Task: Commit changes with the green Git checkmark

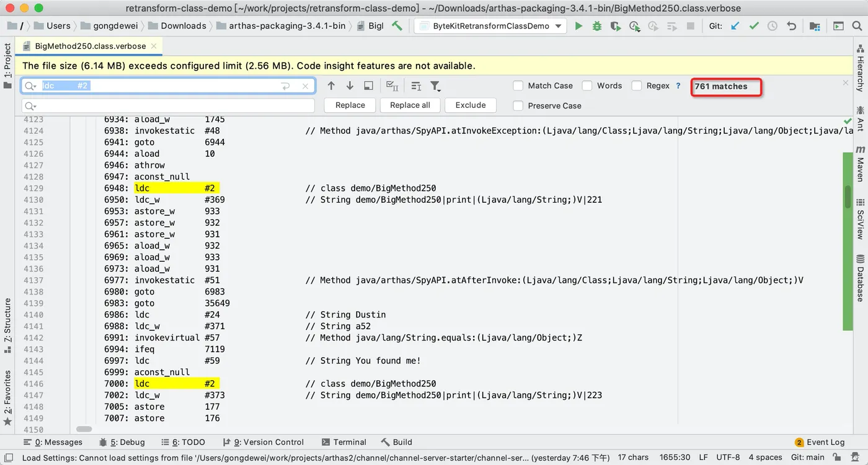Action: [x=754, y=26]
